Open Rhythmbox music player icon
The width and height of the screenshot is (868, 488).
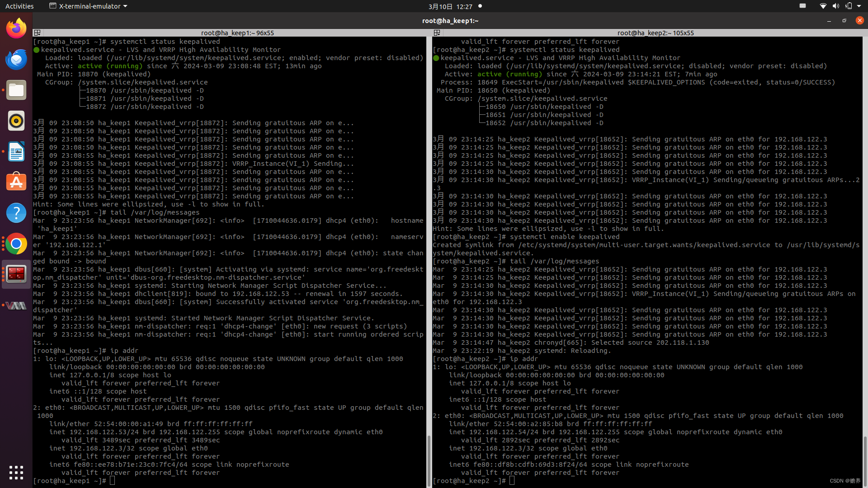[16, 121]
